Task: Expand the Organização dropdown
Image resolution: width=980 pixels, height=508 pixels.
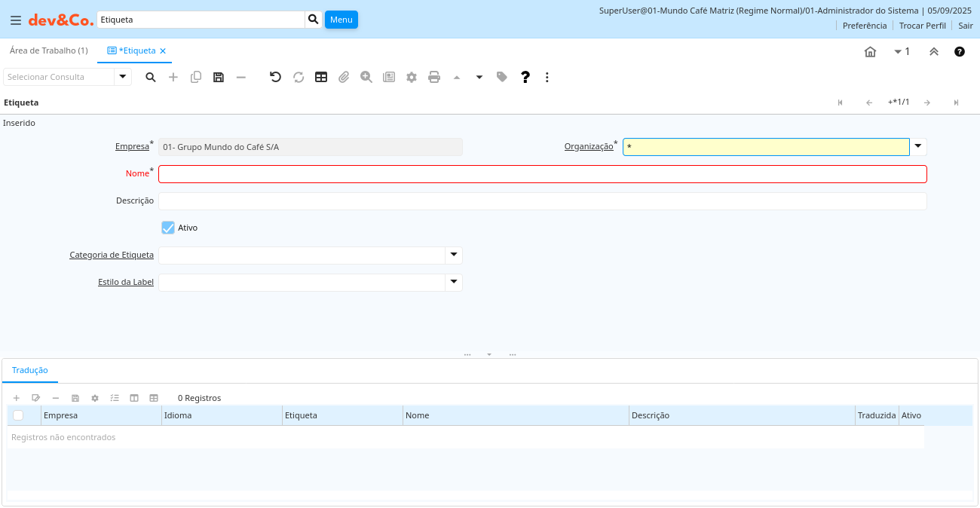Action: click(918, 146)
